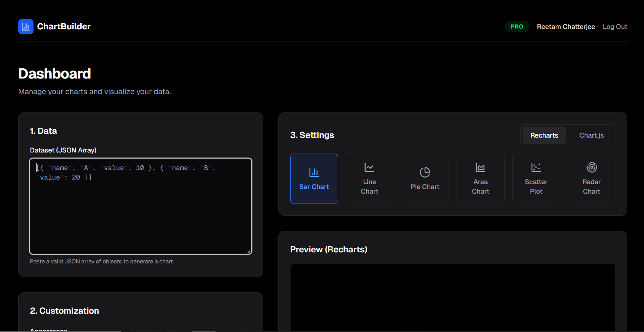Screen dimensions: 644x332
Task: Click 'Manage your charts and visualize' subtitle
Action: [x=95, y=92]
